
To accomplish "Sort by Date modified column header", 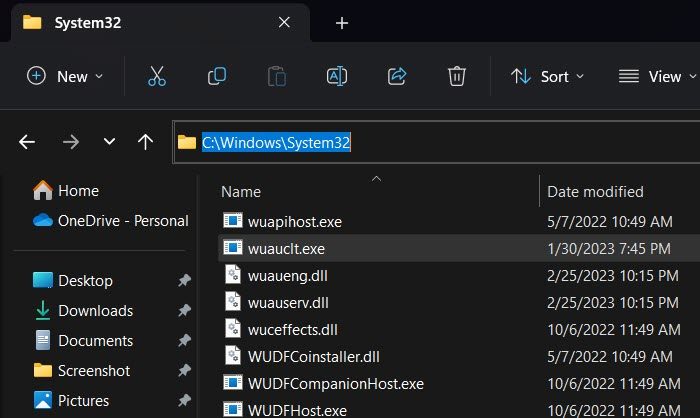I will point(595,191).
